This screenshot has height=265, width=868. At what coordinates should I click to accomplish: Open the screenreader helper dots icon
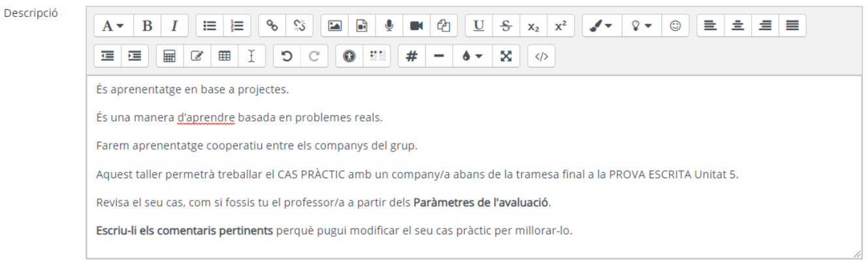[376, 57]
